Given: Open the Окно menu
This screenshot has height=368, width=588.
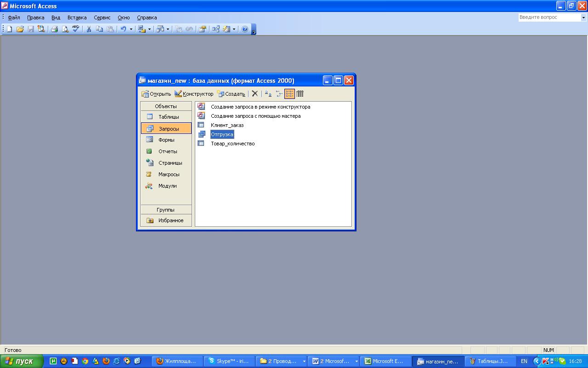Looking at the screenshot, I should [124, 17].
